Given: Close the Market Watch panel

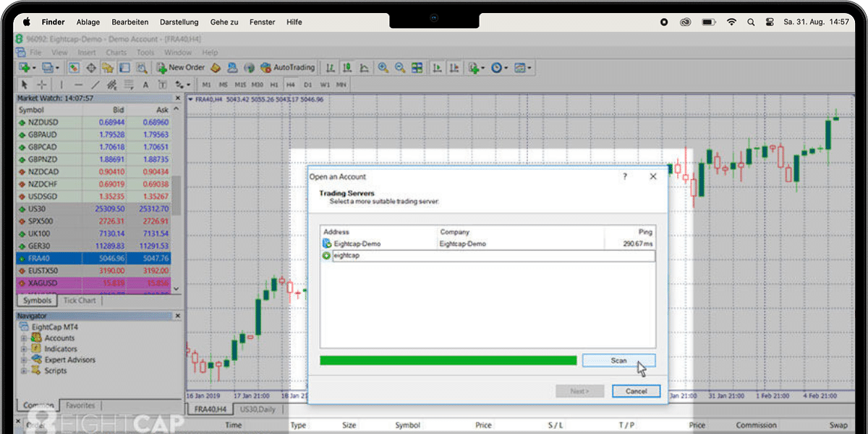Looking at the screenshot, I should click(x=178, y=98).
